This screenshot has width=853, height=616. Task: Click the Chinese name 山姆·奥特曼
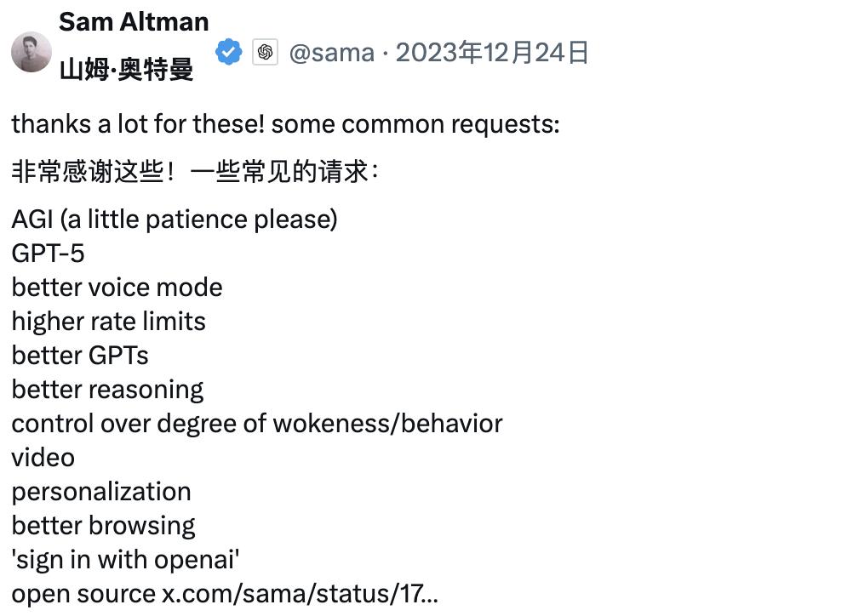(x=127, y=70)
